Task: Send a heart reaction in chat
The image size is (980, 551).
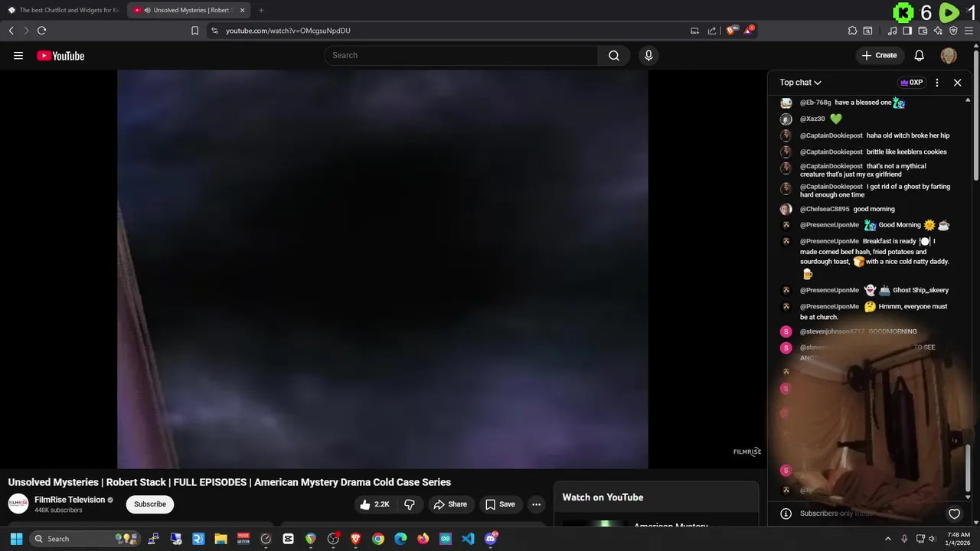Action: click(954, 514)
